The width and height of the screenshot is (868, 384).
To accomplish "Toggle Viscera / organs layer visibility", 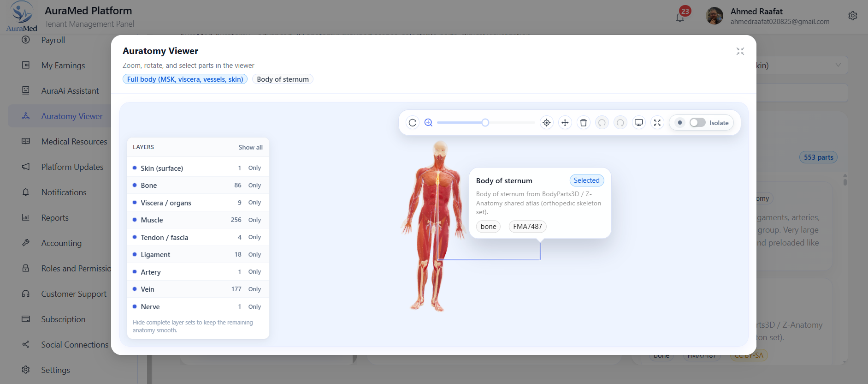I will tap(135, 203).
